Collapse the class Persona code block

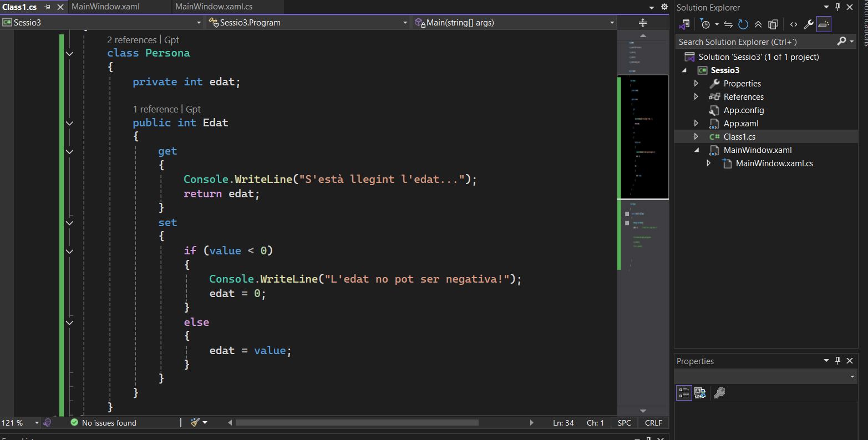pyautogui.click(x=69, y=54)
